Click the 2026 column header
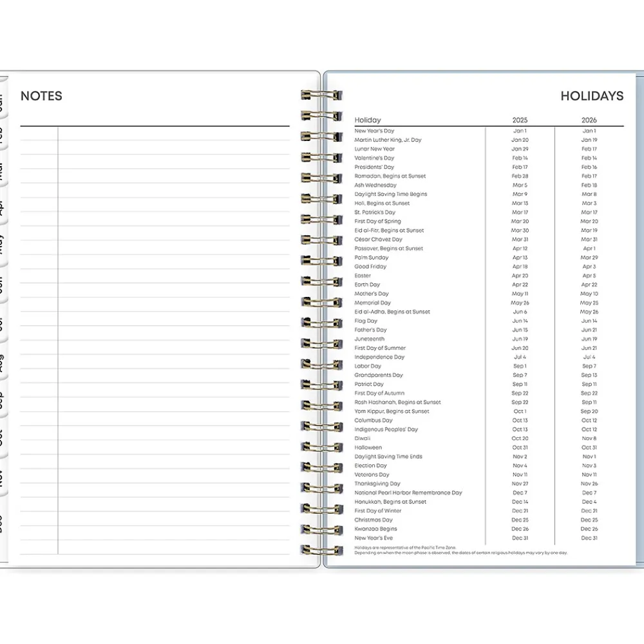Screen dimensions: 644x644 click(x=589, y=120)
